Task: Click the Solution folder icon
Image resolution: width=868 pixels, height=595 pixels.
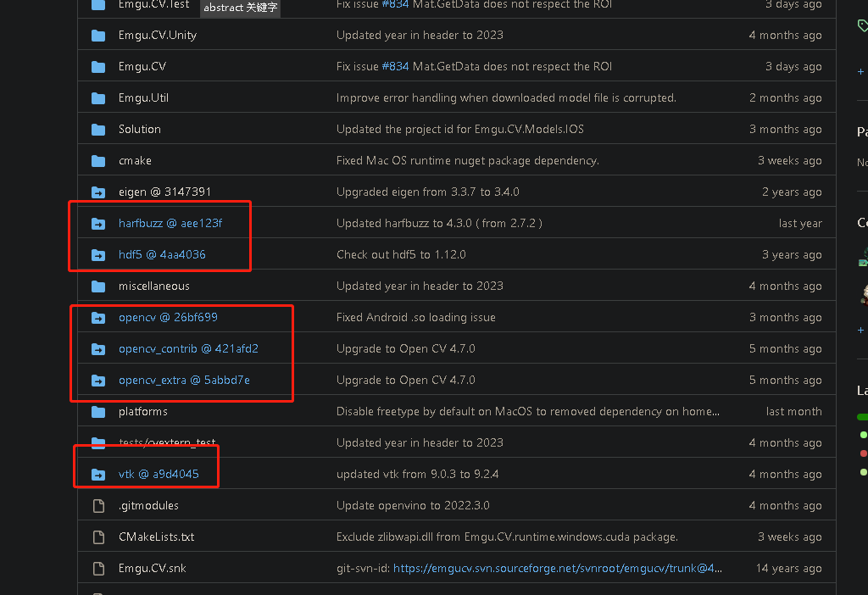Action: (98, 130)
